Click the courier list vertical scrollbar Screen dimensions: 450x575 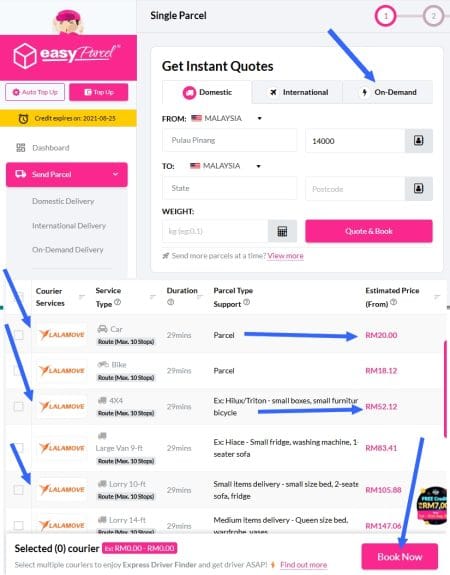446,389
